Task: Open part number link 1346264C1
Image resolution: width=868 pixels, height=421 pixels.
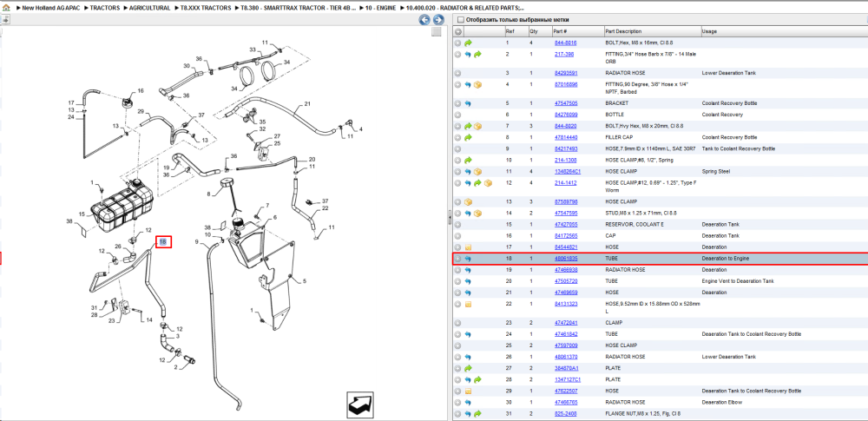Action: [567, 172]
